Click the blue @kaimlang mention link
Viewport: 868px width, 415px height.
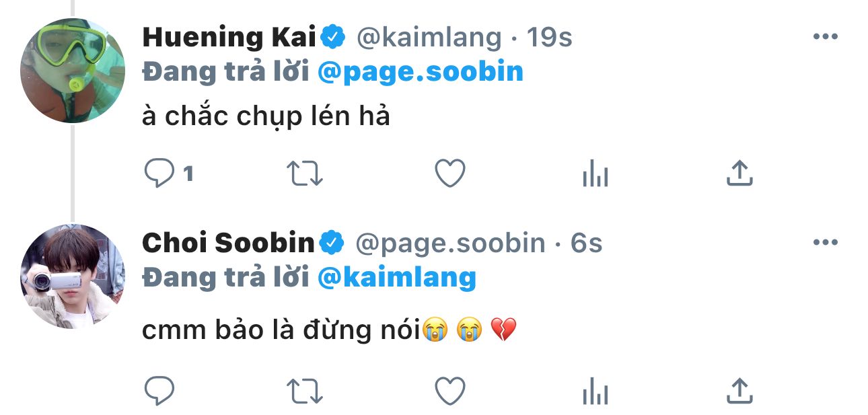[x=396, y=277]
